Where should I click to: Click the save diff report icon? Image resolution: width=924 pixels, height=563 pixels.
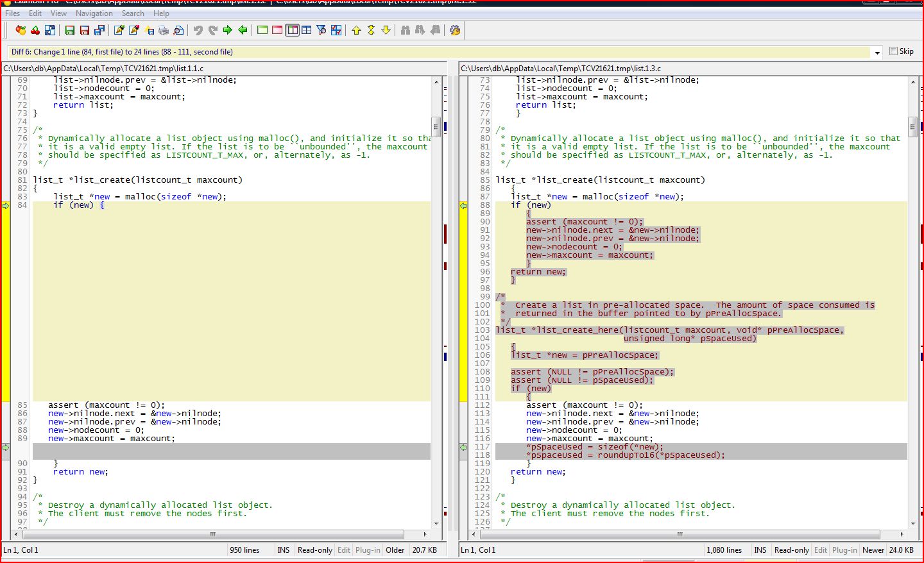(x=149, y=30)
